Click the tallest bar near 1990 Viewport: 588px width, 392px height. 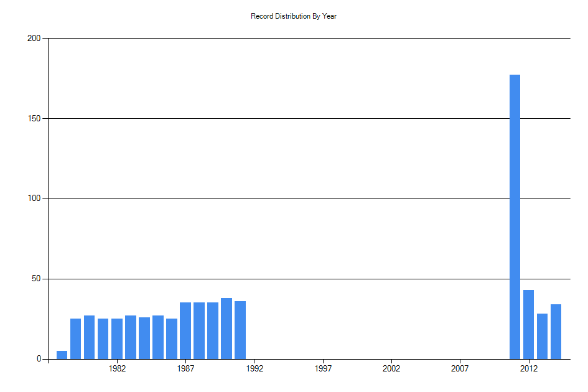tap(226, 330)
